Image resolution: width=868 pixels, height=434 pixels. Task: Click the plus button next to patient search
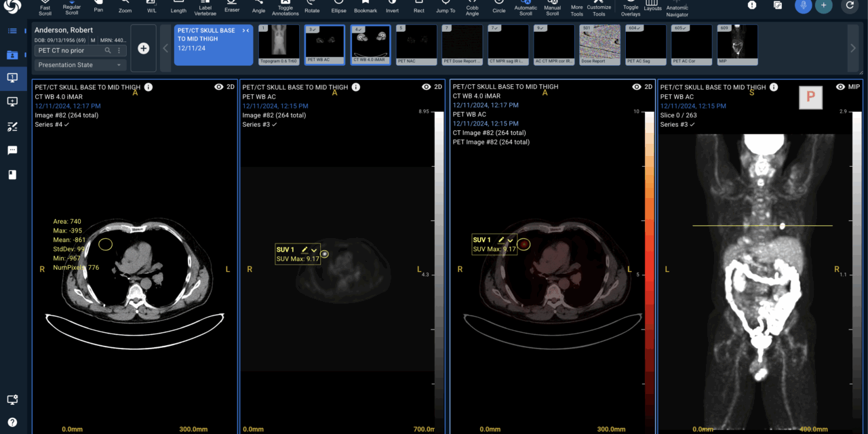tap(143, 49)
